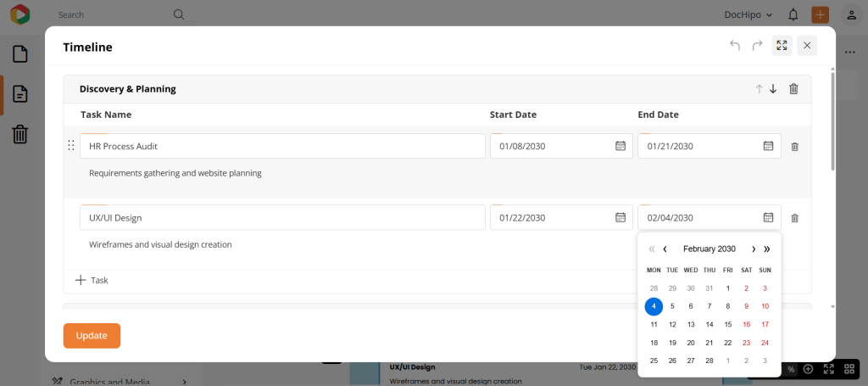Screen dimensions: 868x386
Task: Click the UX/UI Design task name field
Action: [281, 218]
